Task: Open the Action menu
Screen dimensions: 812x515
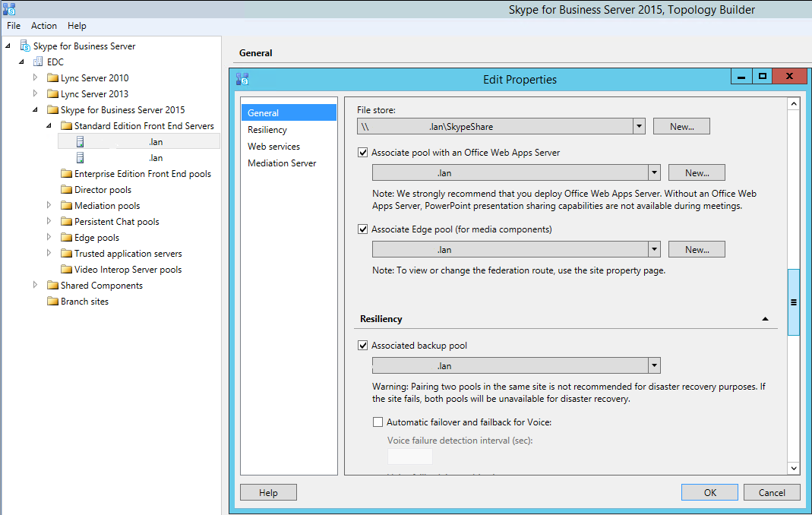Action: (x=43, y=25)
